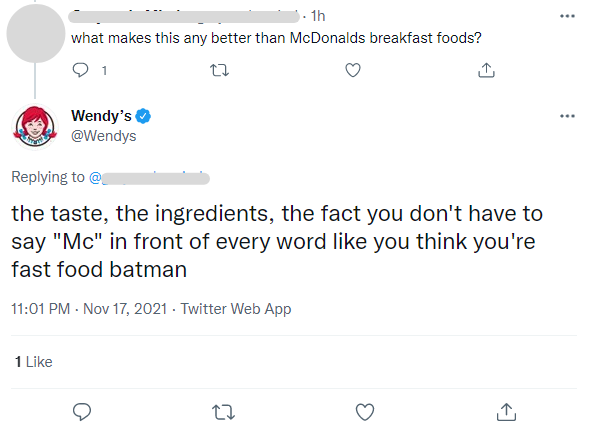Like Wendy's fast food batman tweet
The width and height of the screenshot is (593, 435).
(x=365, y=412)
